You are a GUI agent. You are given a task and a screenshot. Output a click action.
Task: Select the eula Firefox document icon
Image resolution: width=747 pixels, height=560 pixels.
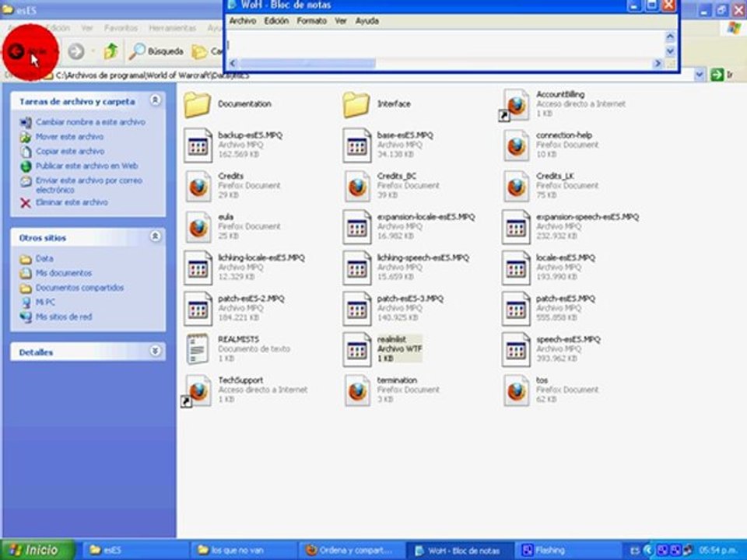coord(198,228)
